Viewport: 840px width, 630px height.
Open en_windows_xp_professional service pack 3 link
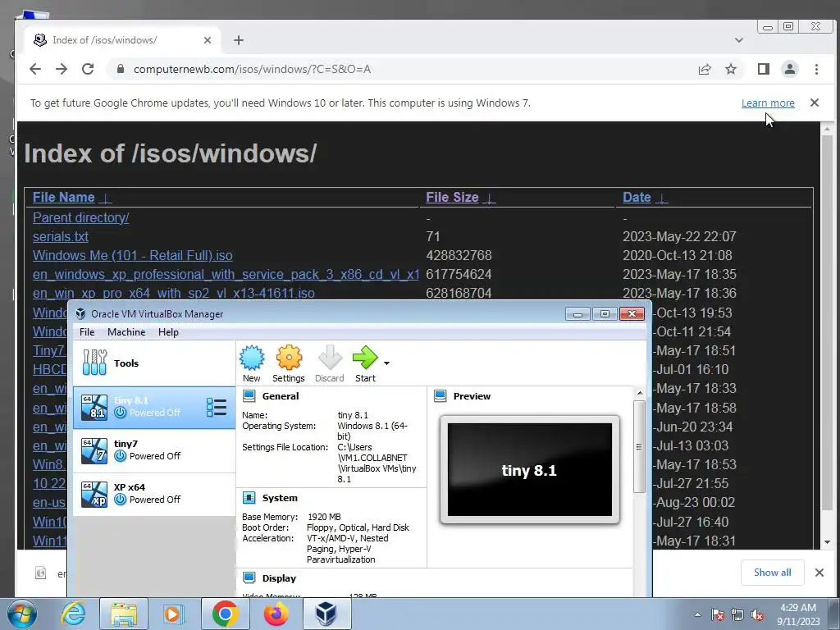pyautogui.click(x=226, y=274)
